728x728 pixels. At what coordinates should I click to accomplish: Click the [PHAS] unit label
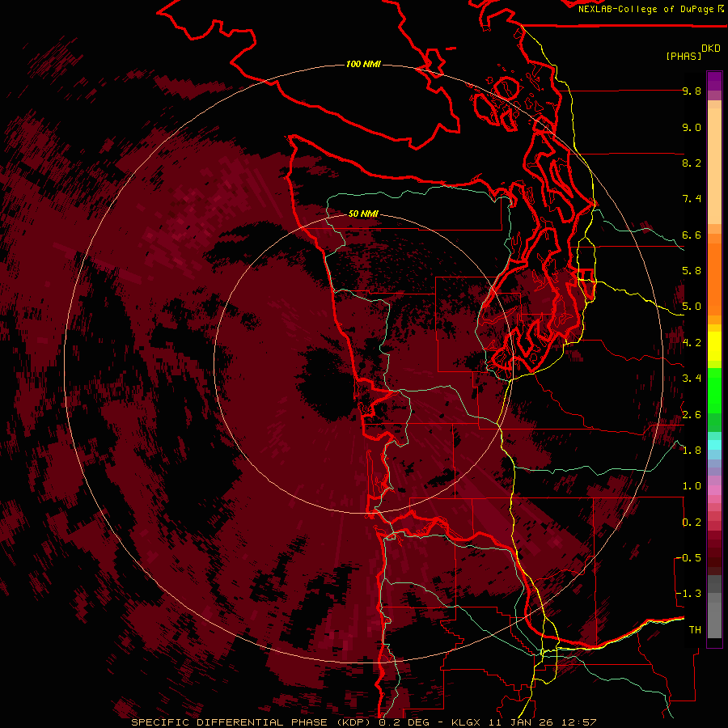click(x=684, y=56)
